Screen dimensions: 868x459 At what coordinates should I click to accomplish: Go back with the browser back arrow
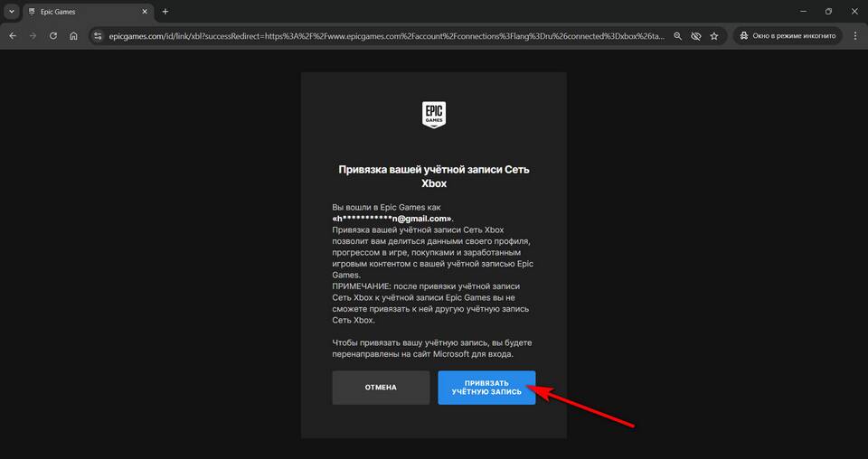pos(13,36)
